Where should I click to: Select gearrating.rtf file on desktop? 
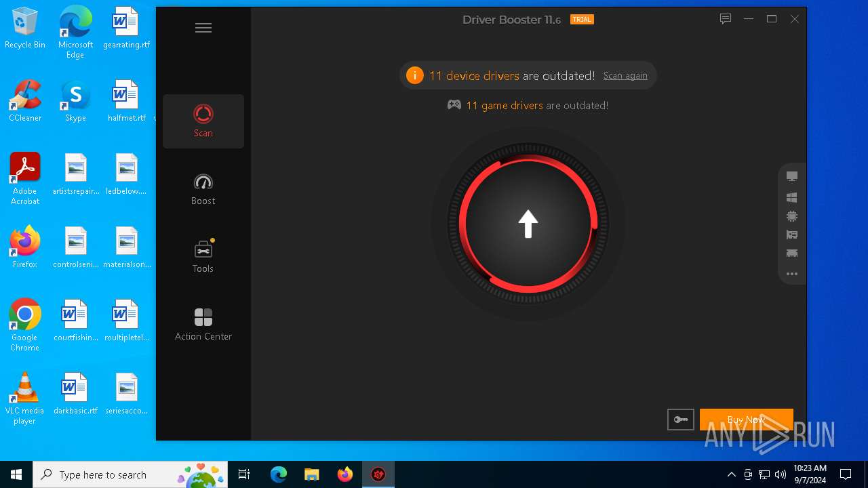pyautogui.click(x=126, y=28)
